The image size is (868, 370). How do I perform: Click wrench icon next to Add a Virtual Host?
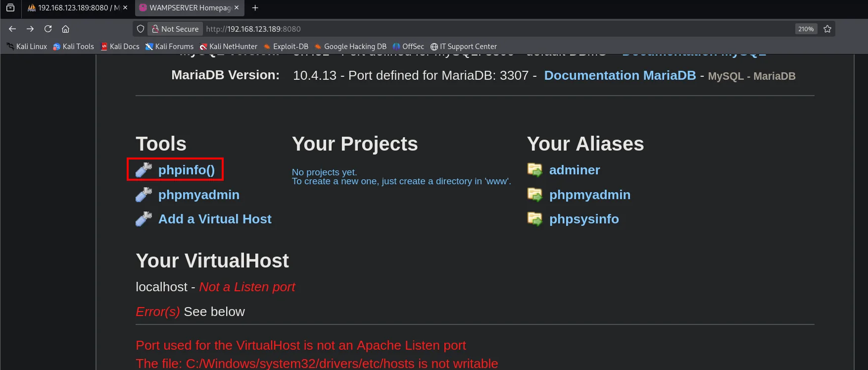click(144, 219)
